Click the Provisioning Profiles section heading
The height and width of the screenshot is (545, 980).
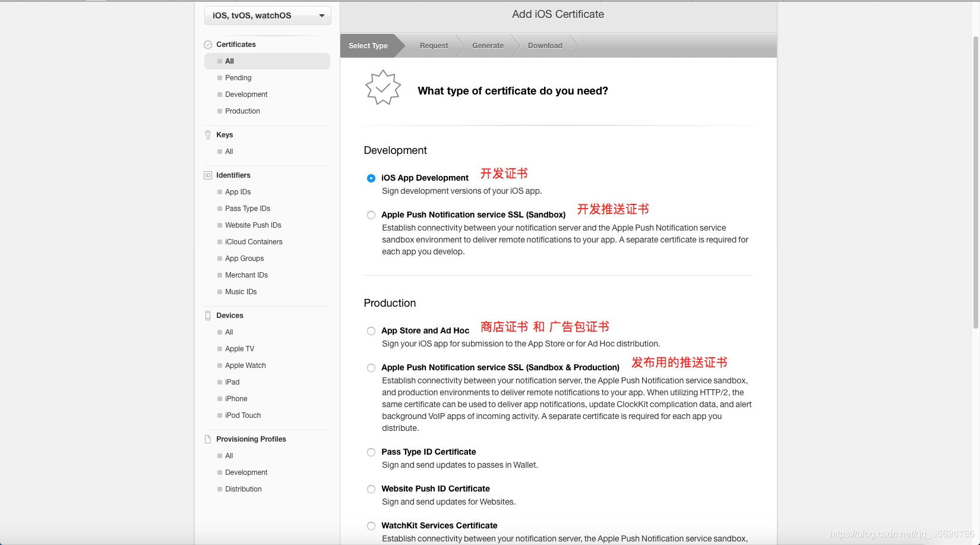(251, 439)
